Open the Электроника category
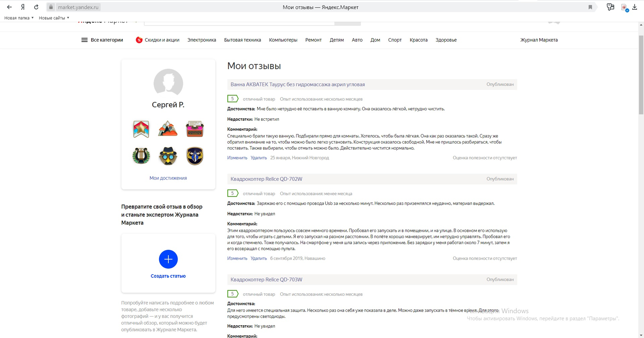 202,40
